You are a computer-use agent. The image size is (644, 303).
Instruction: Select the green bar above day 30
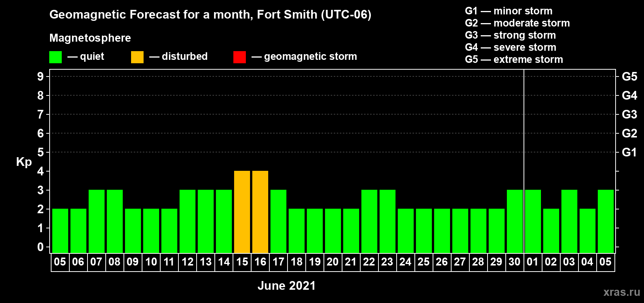pos(515,221)
